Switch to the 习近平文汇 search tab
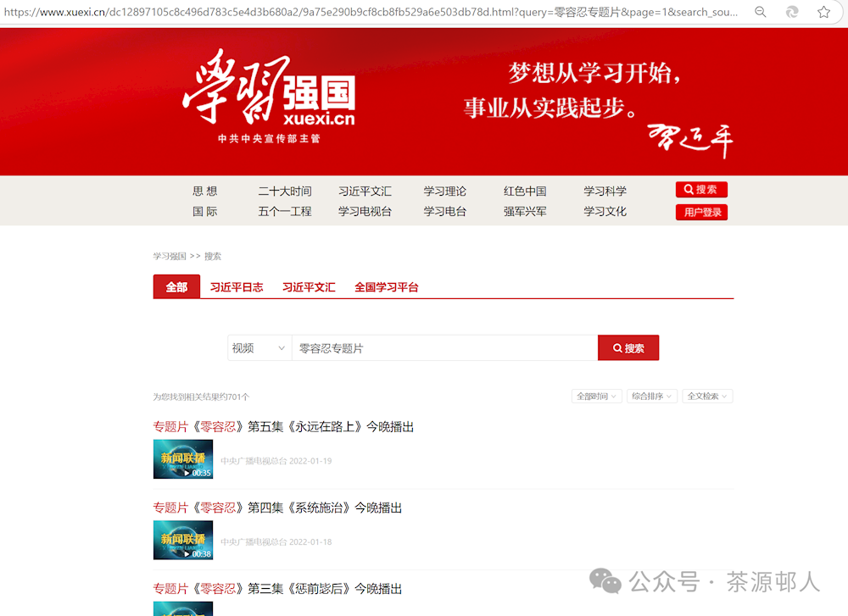The width and height of the screenshot is (848, 616). click(x=309, y=287)
